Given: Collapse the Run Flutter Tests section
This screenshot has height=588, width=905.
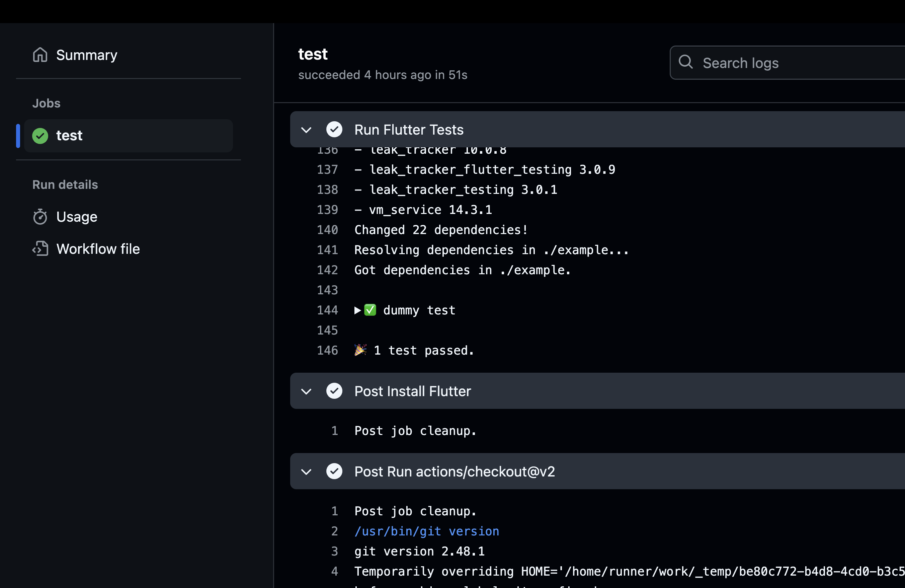Looking at the screenshot, I should [x=306, y=129].
